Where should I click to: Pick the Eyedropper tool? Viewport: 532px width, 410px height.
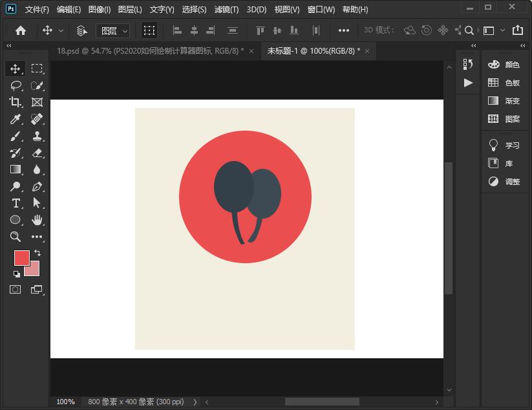16,119
